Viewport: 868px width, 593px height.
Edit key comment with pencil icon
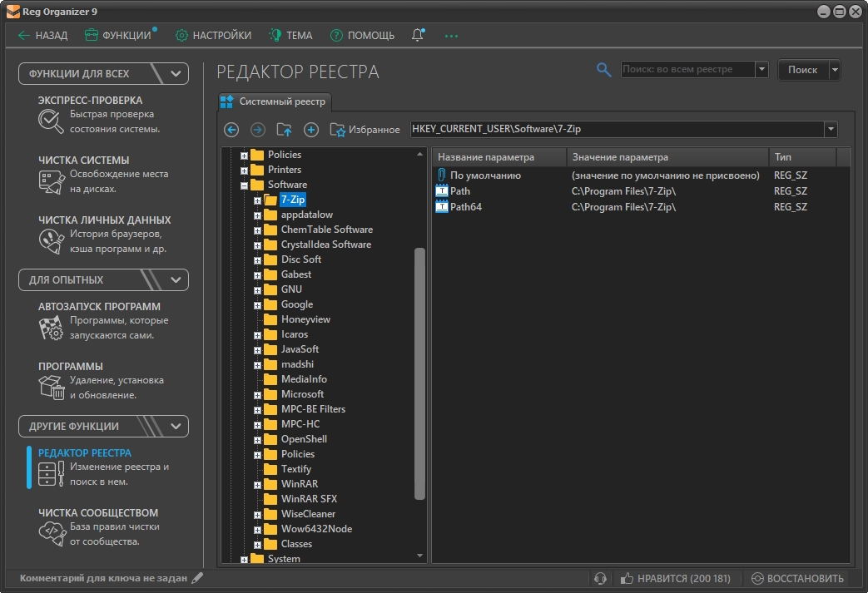click(x=197, y=578)
